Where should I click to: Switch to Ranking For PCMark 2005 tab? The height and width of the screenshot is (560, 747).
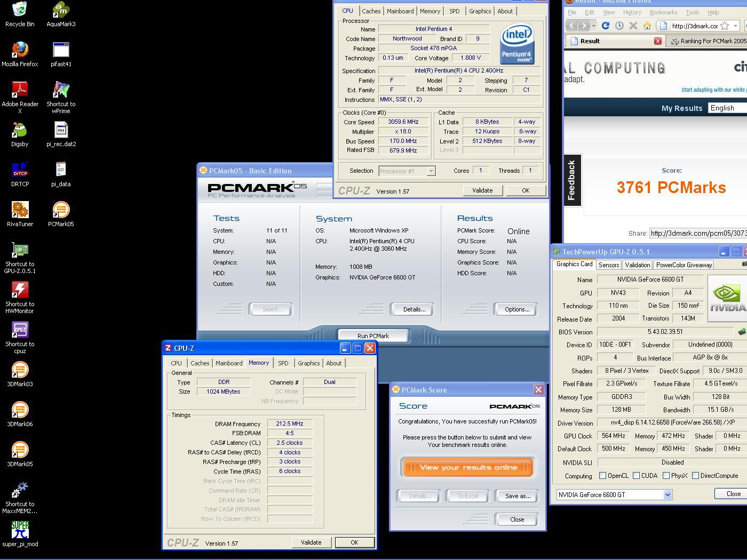[708, 41]
